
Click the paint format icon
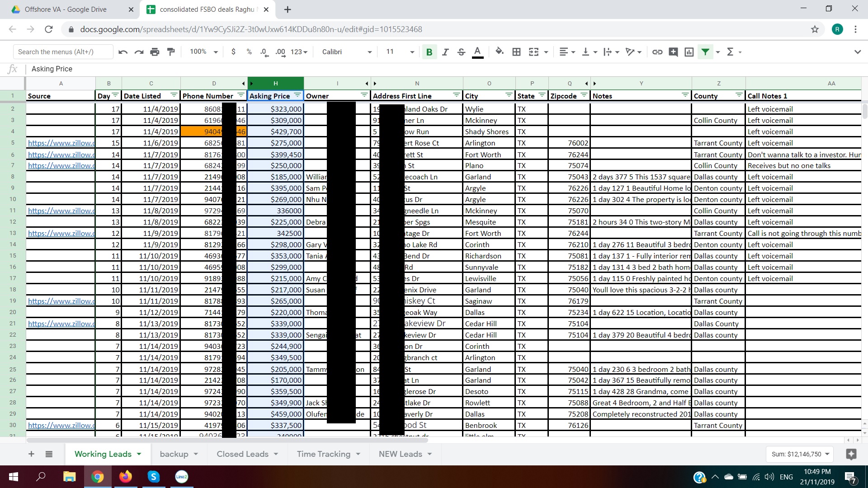click(171, 52)
